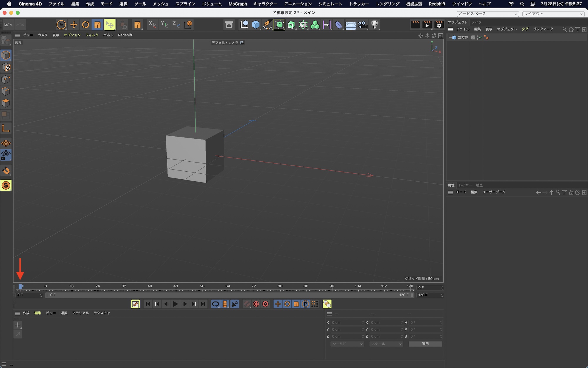Open the レイアウト dropdown

coord(553,14)
